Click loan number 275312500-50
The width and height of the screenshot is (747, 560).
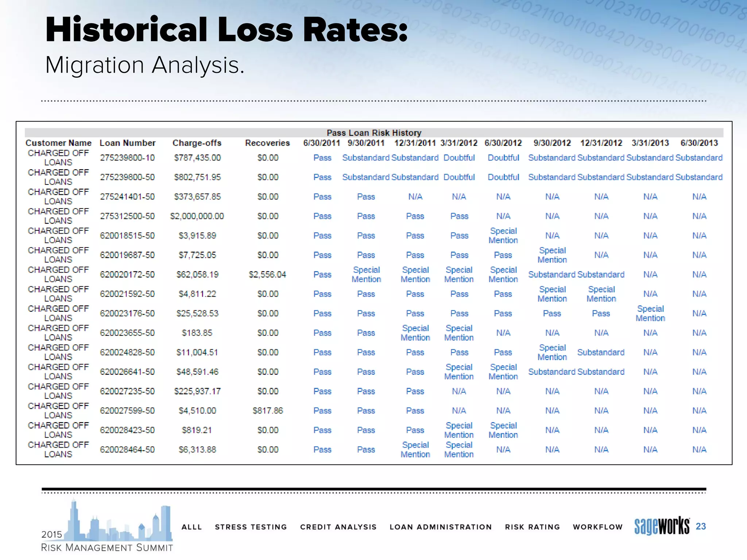(127, 216)
